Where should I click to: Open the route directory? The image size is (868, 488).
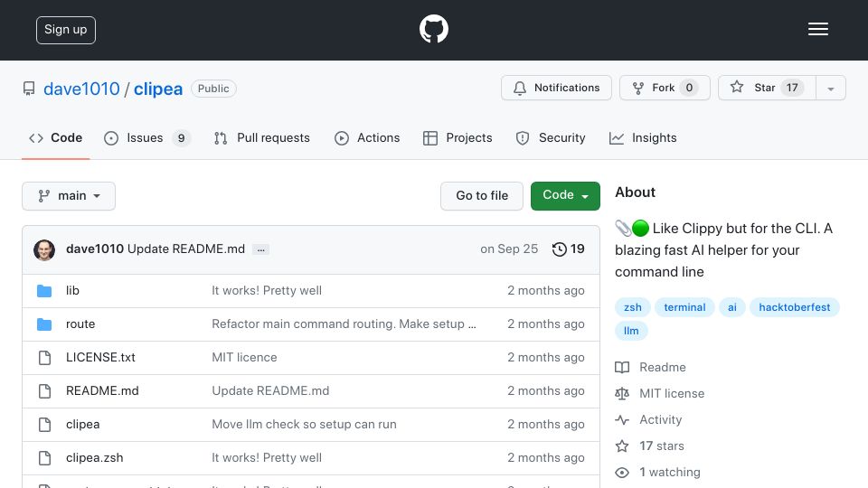[80, 324]
